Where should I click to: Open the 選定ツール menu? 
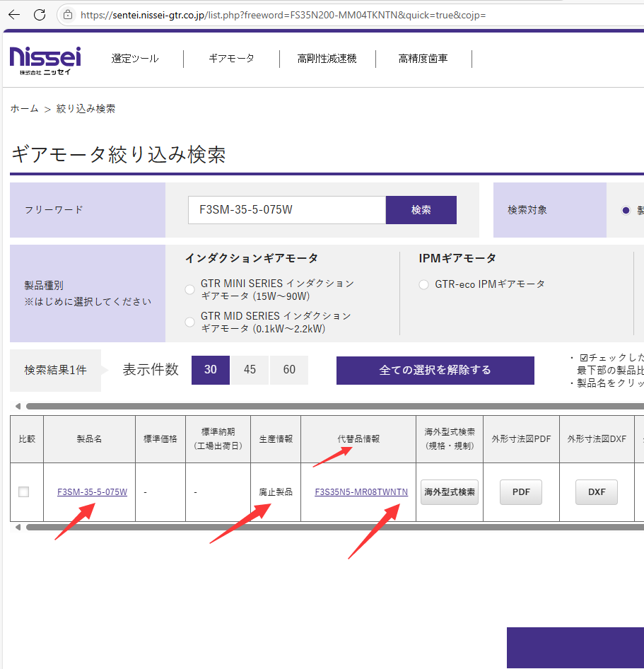[134, 59]
